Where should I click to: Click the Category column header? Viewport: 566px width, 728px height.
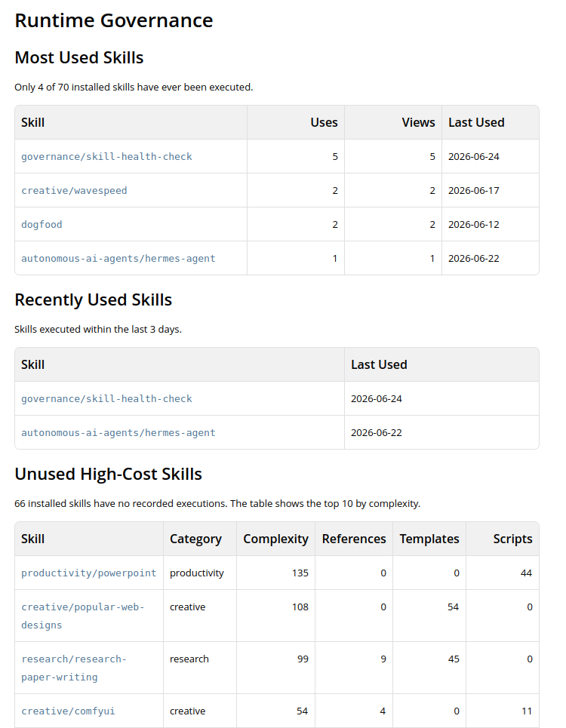point(195,539)
